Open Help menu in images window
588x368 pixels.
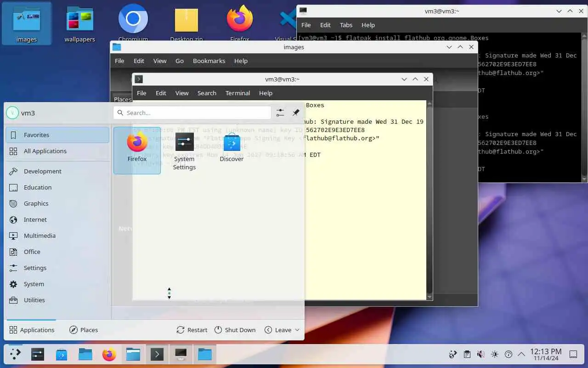tap(241, 61)
